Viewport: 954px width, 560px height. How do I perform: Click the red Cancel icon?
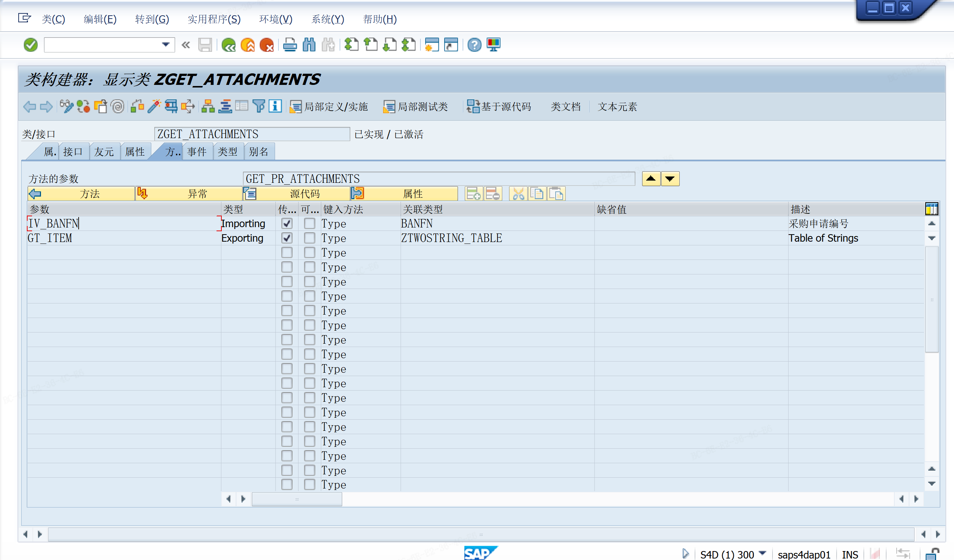[x=267, y=45]
